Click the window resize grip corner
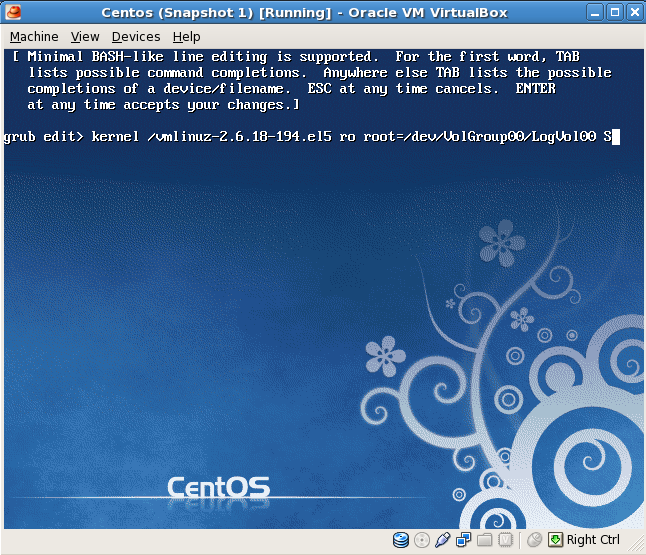Image resolution: width=646 pixels, height=555 pixels. coord(636,545)
